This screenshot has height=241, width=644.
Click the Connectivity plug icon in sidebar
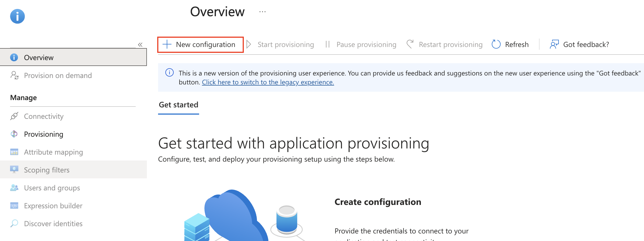14,116
